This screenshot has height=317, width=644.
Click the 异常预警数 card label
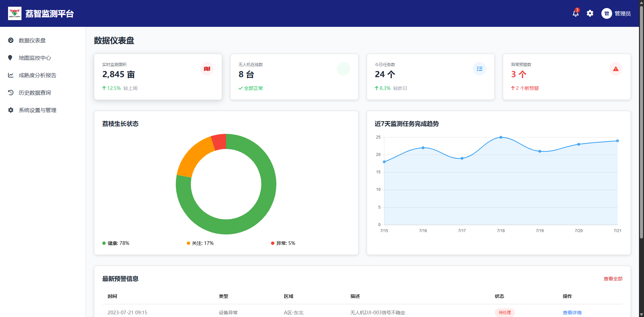point(521,64)
